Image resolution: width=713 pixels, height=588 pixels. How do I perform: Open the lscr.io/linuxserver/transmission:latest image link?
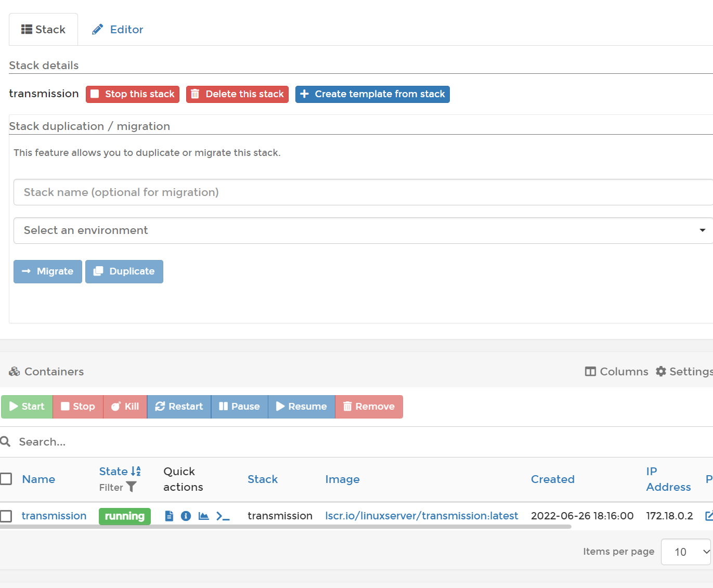(x=422, y=516)
